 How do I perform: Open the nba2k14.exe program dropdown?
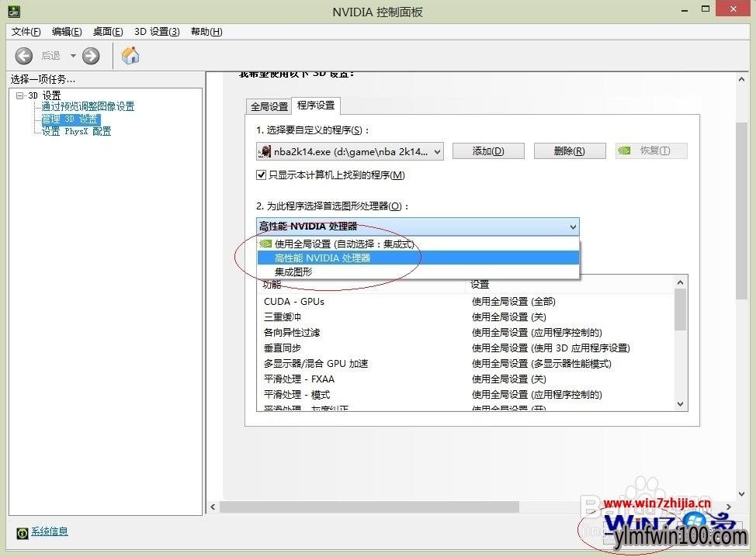pos(350,151)
